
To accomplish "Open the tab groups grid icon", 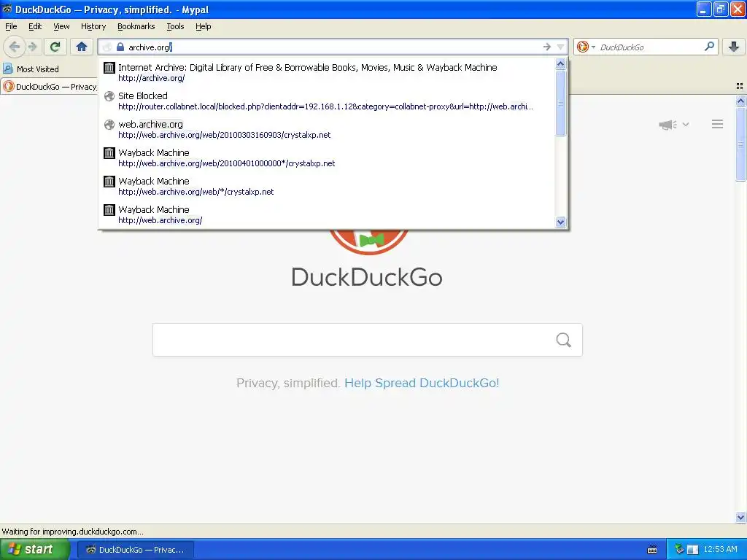I will 740,86.
